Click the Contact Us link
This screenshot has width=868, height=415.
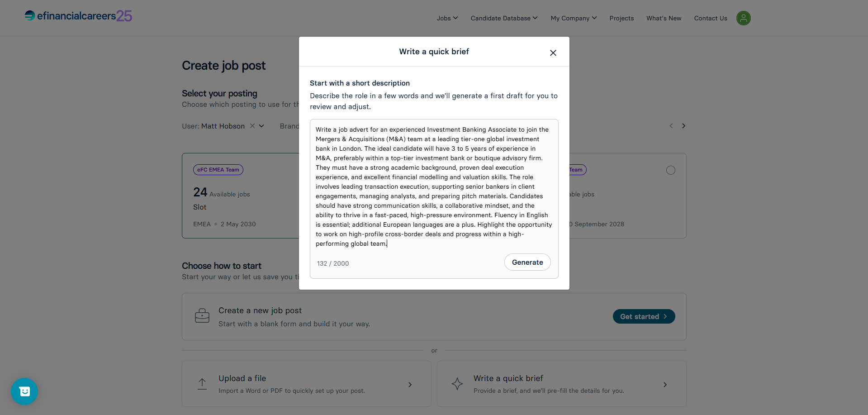711,18
